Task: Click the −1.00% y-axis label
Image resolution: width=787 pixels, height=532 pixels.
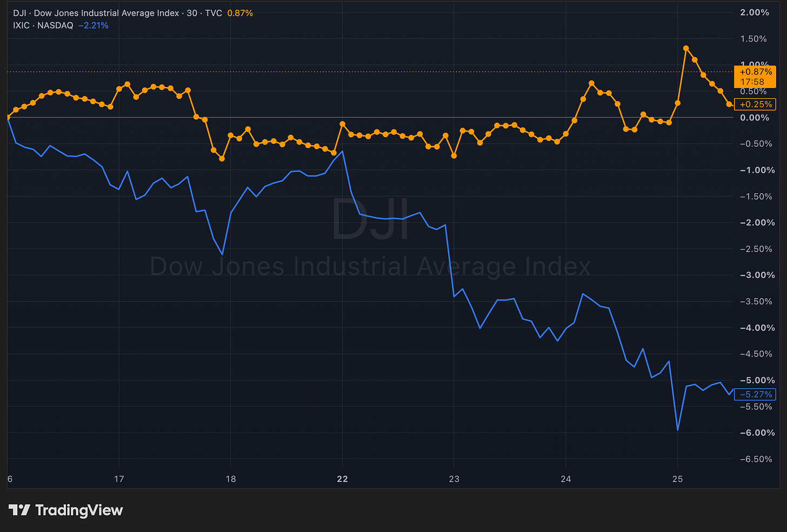Action: pos(756,170)
